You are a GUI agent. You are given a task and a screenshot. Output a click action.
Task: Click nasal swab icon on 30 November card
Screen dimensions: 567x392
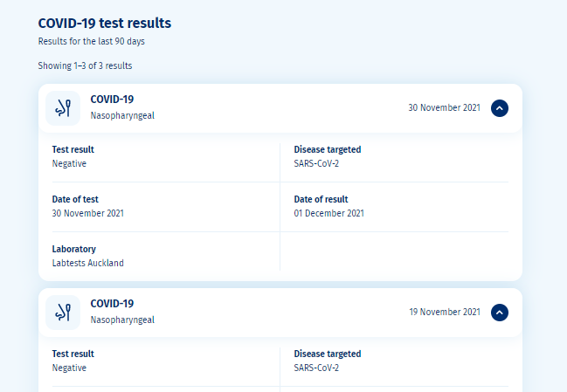[63, 108]
